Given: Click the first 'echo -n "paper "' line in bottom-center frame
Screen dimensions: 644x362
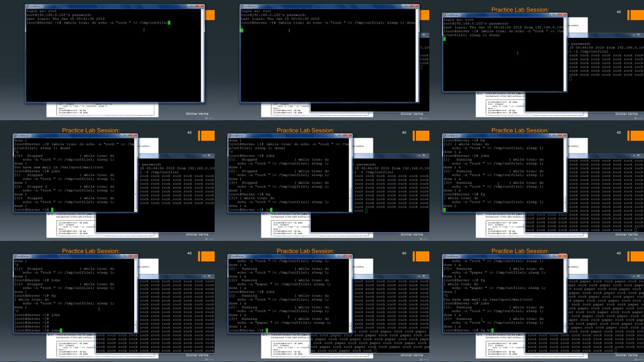Looking at the screenshot, I should (x=284, y=284).
